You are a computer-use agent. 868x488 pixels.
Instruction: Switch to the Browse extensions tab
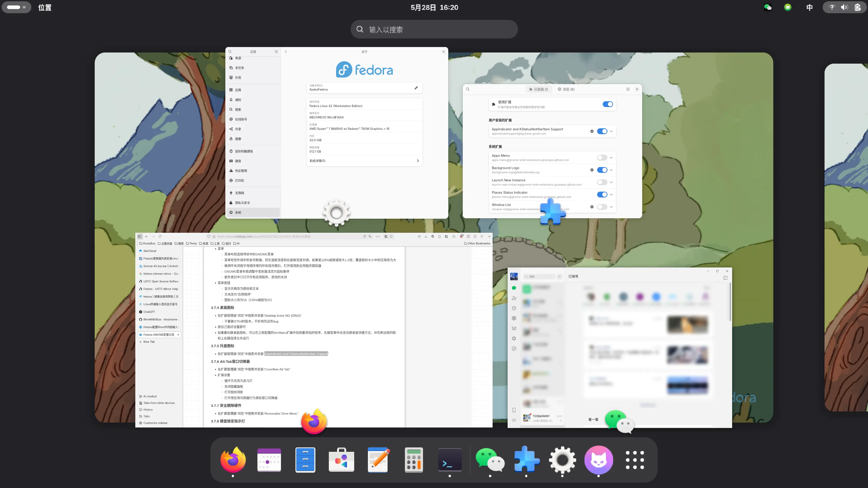point(566,89)
